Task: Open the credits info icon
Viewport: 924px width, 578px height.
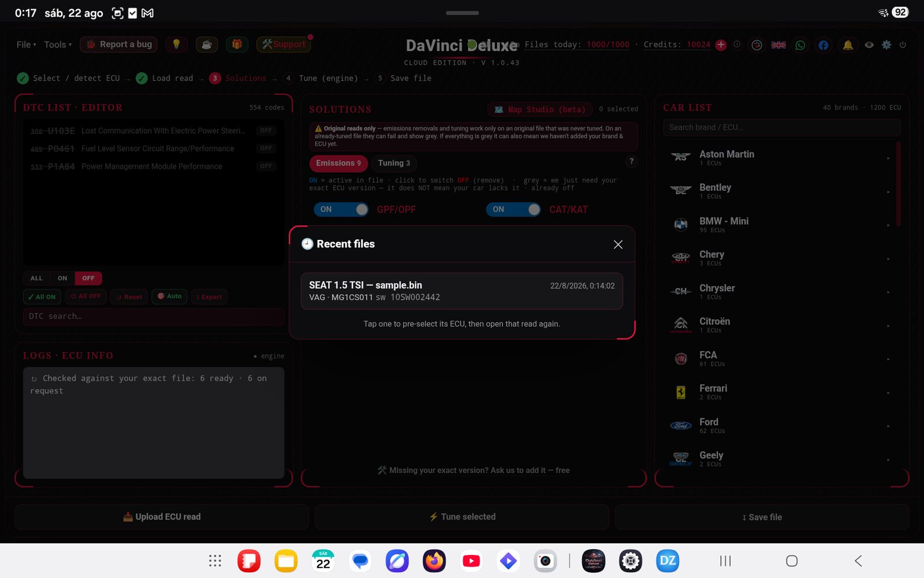Action: [x=737, y=45]
